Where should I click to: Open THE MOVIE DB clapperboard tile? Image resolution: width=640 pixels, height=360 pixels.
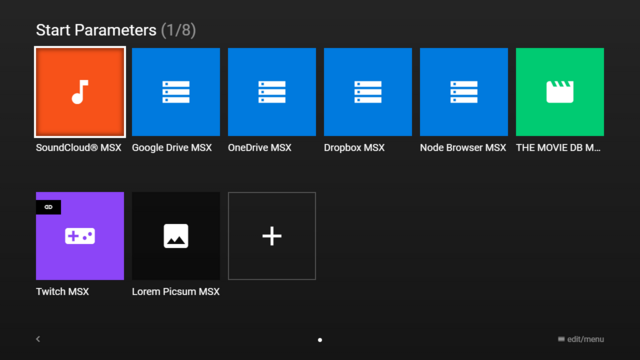tap(560, 92)
